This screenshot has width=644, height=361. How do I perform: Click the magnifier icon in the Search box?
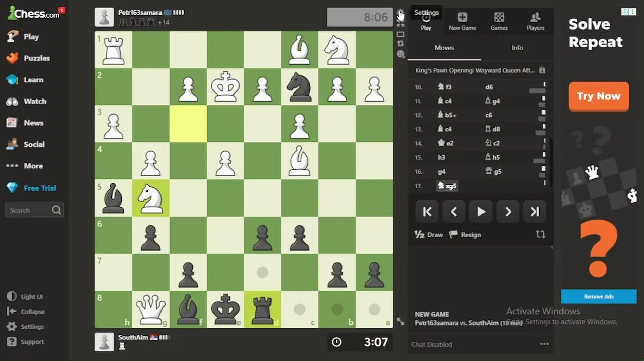(x=56, y=210)
